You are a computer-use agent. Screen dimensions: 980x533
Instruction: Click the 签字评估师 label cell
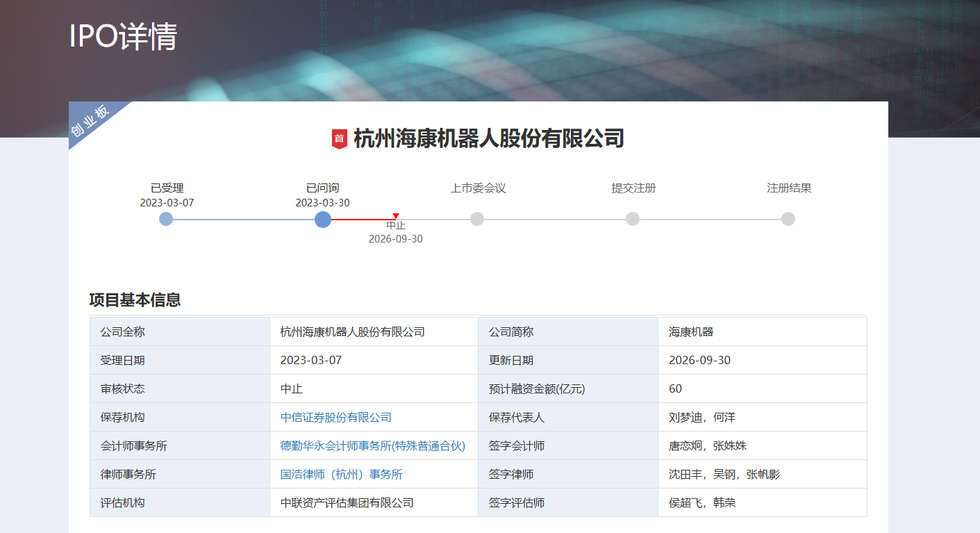(568, 503)
